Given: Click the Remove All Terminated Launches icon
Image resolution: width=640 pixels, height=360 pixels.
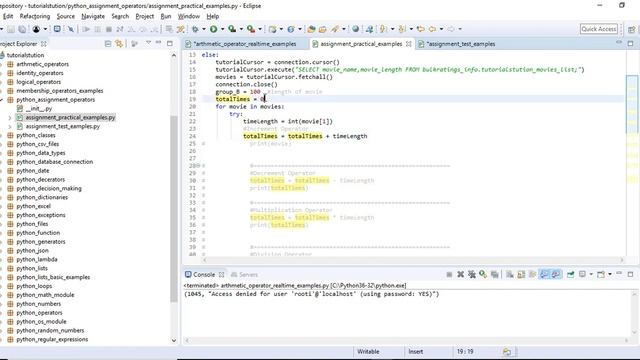Looking at the screenshot, I should pos(472,274).
